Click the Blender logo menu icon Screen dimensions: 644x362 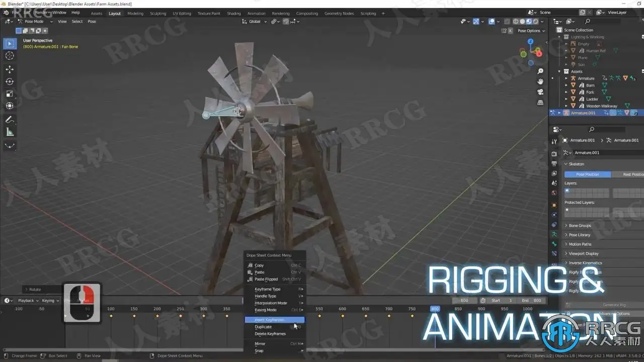6,13
